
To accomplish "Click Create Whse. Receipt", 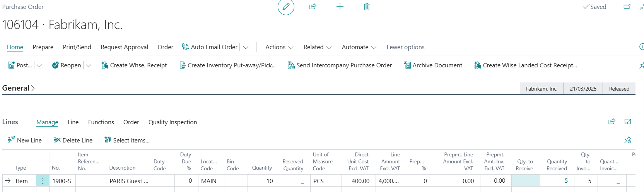I will coord(134,65).
